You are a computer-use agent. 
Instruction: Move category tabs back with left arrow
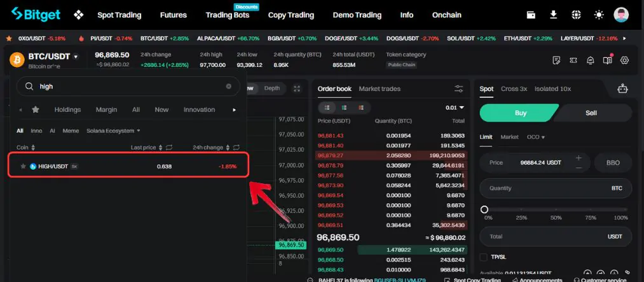(20, 109)
